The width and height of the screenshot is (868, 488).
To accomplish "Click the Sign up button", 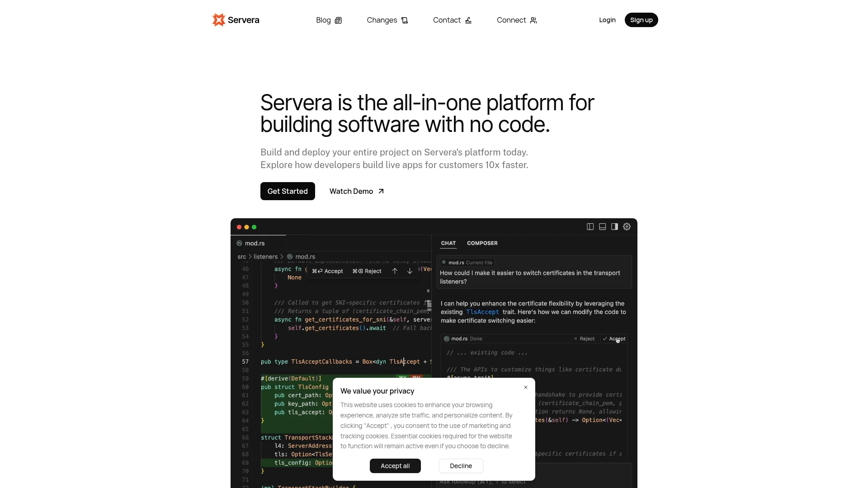I will [x=641, y=20].
